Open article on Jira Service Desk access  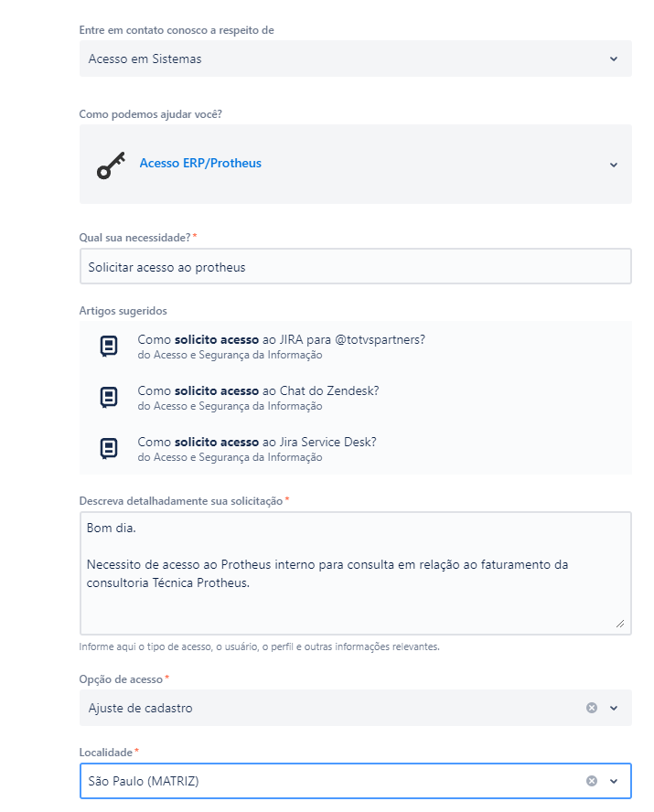(257, 442)
